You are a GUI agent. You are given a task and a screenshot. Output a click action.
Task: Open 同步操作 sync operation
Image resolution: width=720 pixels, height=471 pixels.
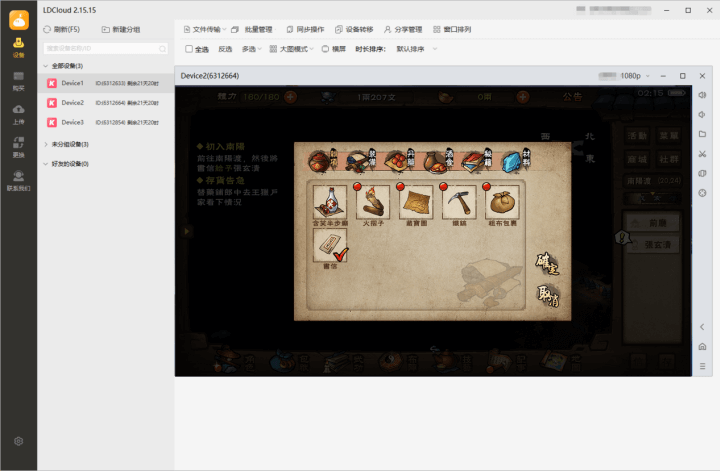pos(305,29)
